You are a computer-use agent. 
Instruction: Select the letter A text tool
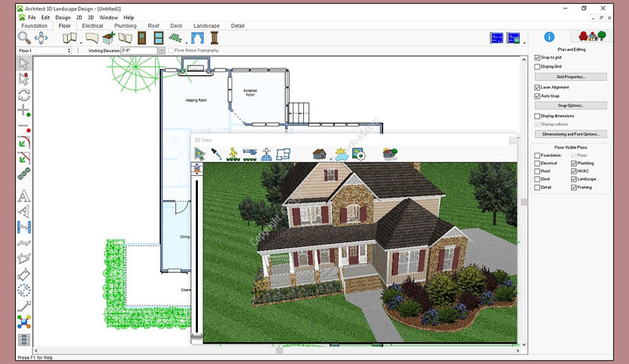[23, 196]
